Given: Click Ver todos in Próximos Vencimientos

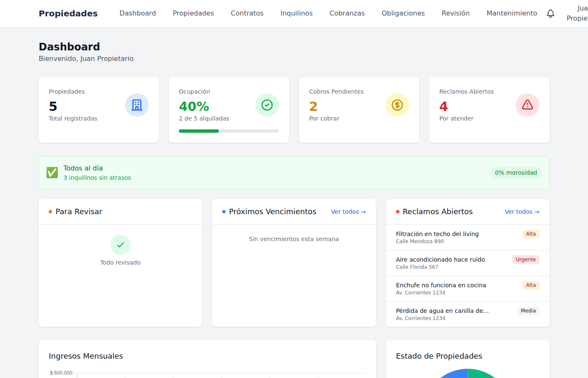Looking at the screenshot, I should pyautogui.click(x=348, y=212).
